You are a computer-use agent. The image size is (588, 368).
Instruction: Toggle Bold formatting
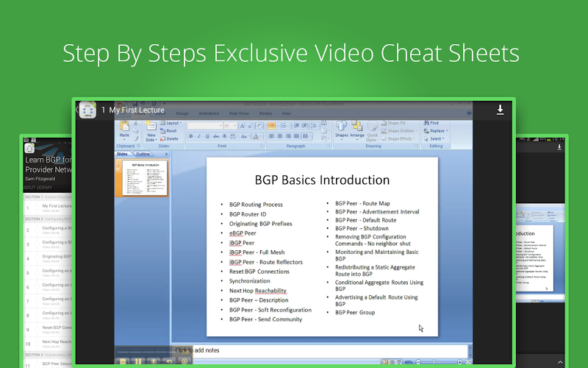[191, 136]
